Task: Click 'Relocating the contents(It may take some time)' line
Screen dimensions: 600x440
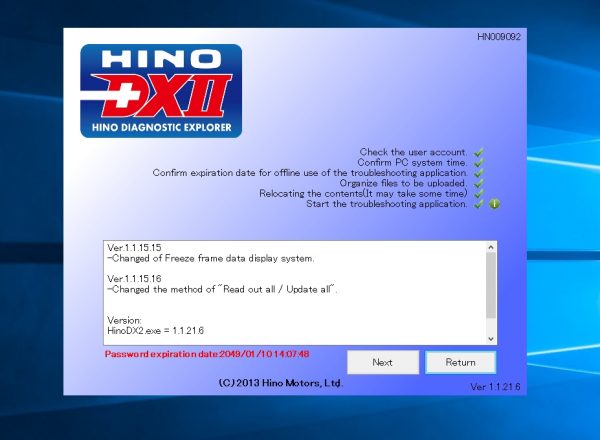Action: [x=363, y=193]
